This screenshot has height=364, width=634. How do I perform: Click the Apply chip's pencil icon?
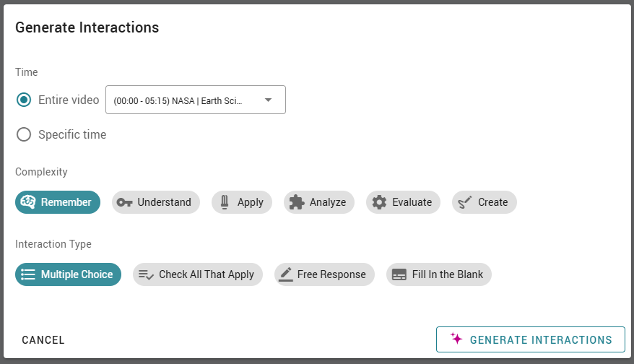pyautogui.click(x=225, y=201)
